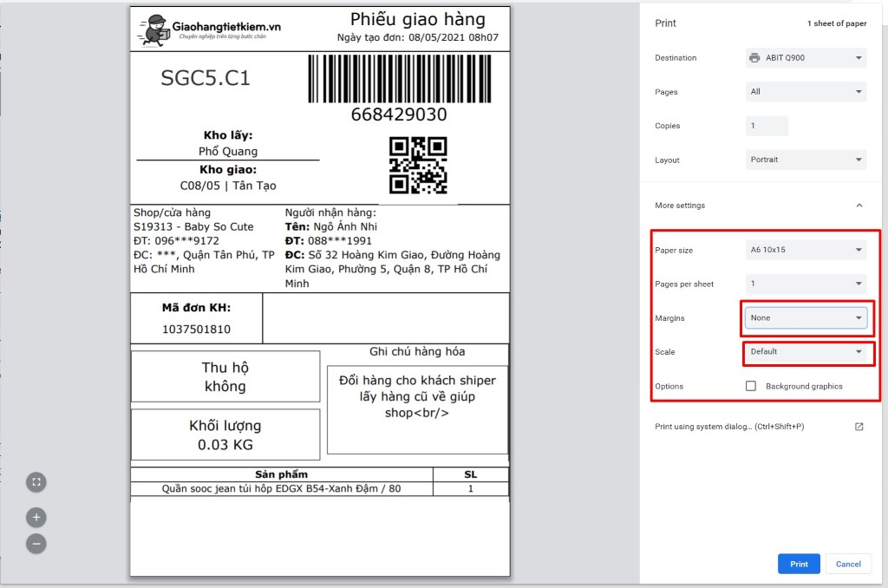Open the Destination dropdown
The image size is (888, 588).
pos(806,58)
